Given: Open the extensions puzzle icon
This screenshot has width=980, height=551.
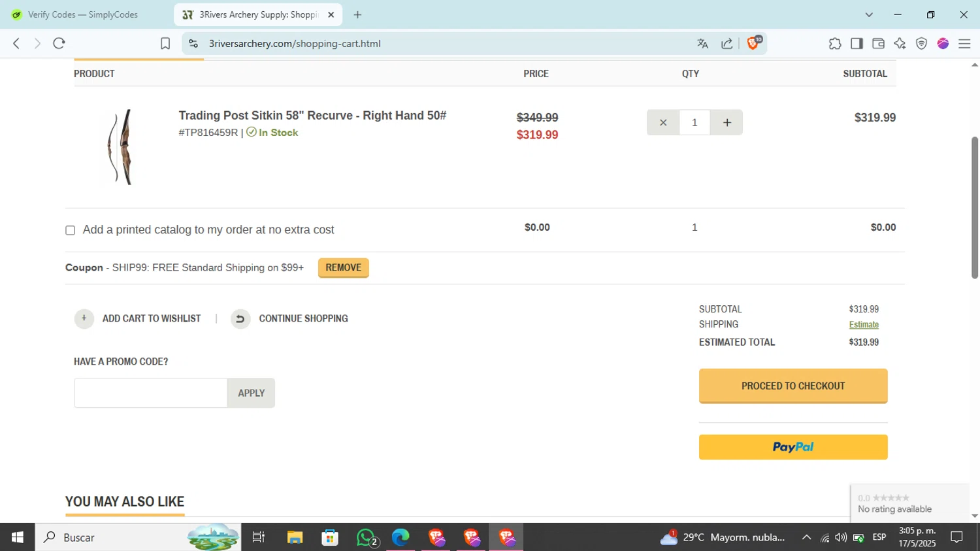Looking at the screenshot, I should [835, 44].
